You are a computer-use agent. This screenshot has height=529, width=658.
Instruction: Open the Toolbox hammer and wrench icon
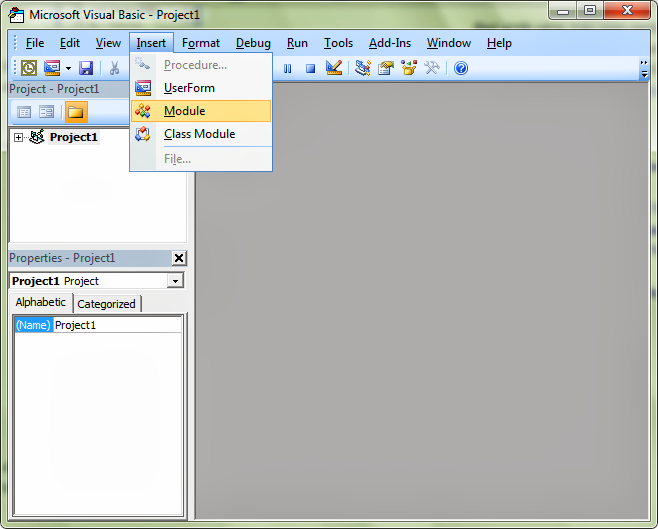click(x=432, y=68)
